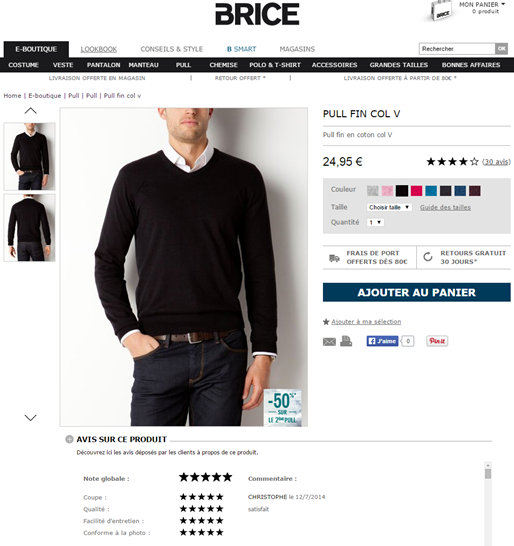Click the star next to Ajouter à ma sélection
Viewport: 514px width, 546px height.
(326, 321)
